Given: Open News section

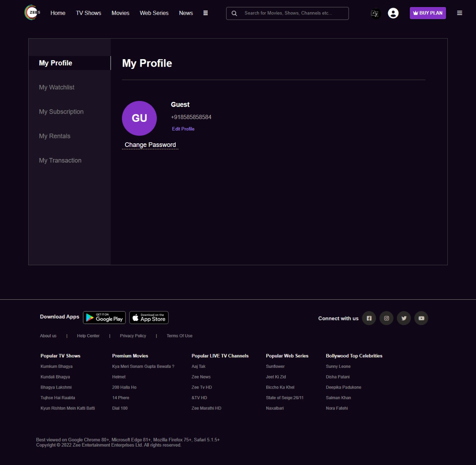Looking at the screenshot, I should point(186,13).
